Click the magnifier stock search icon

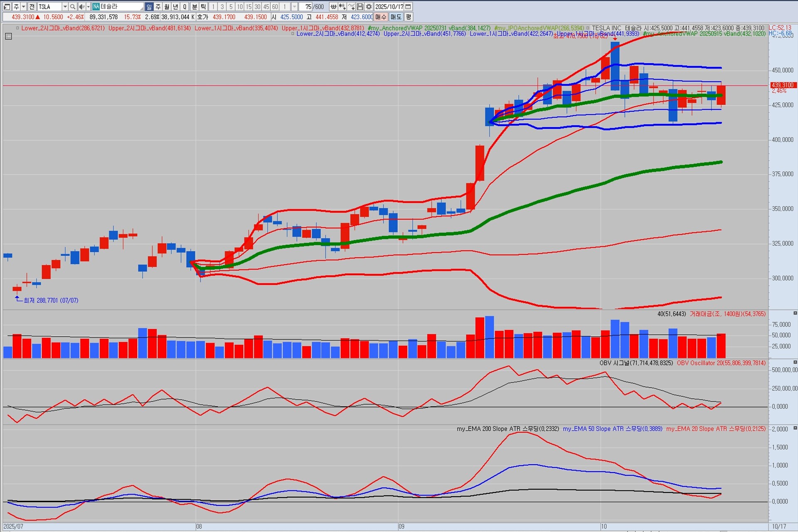[x=73, y=7]
